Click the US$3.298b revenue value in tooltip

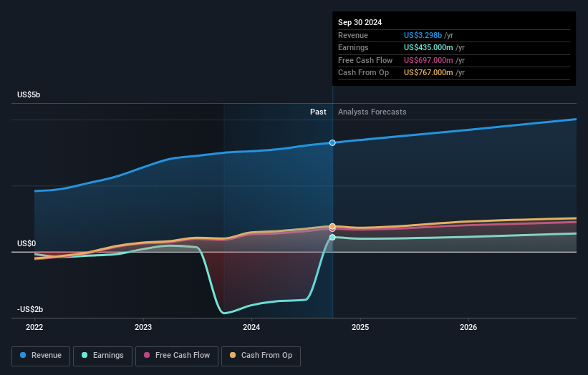423,35
